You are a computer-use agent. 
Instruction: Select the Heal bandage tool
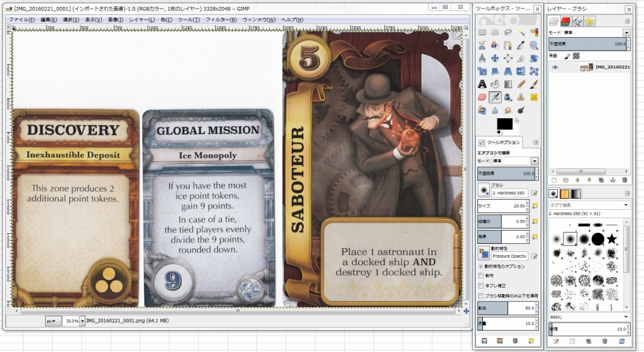click(x=534, y=97)
